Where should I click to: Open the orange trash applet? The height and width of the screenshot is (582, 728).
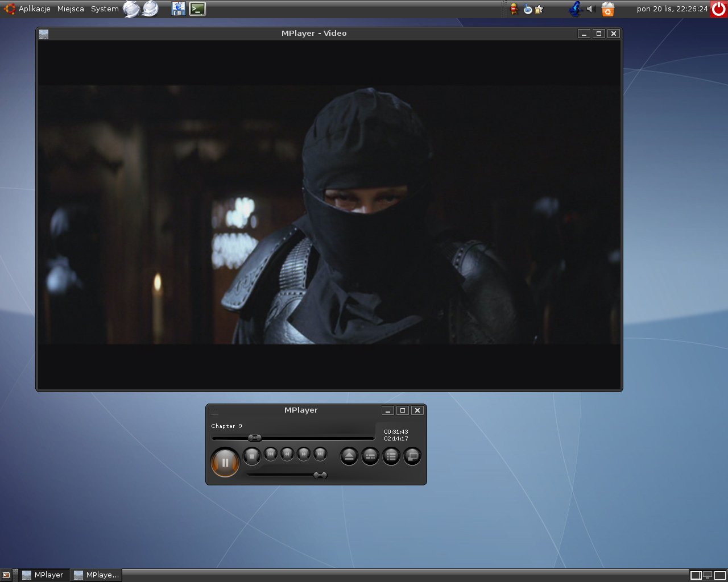(608, 9)
